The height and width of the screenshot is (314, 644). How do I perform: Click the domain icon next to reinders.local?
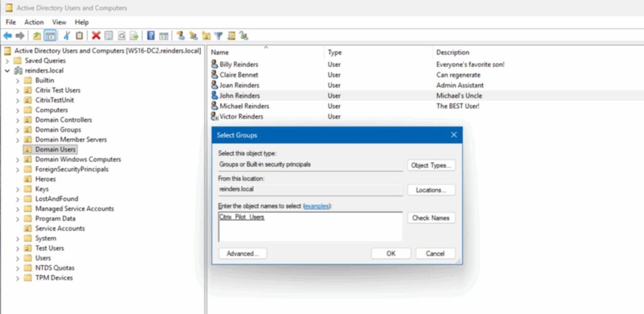18,70
